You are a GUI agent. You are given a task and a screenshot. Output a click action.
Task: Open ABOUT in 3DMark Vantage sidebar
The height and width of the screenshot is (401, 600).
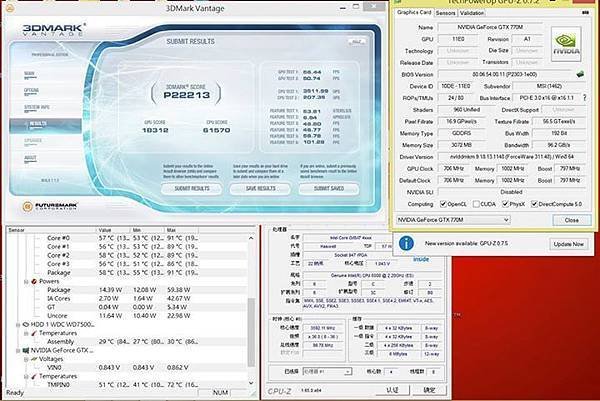30,159
